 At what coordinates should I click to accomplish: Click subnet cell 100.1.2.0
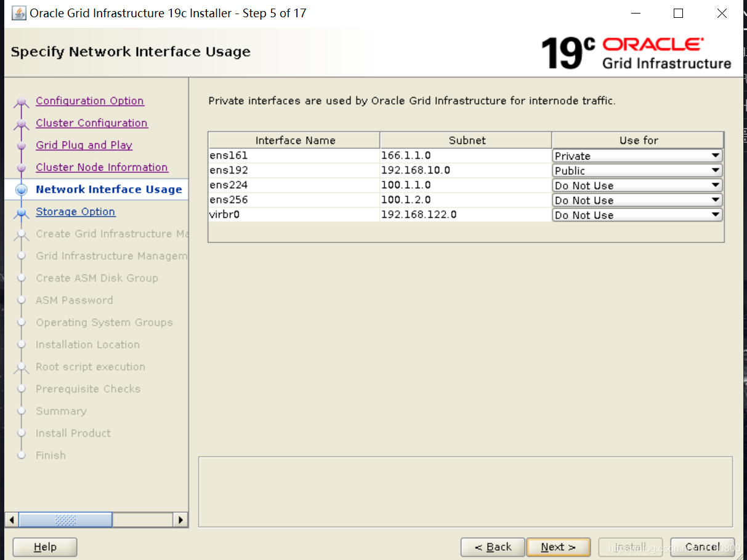(466, 200)
